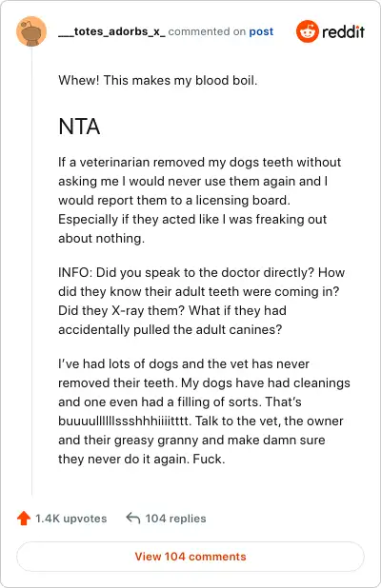The height and width of the screenshot is (588, 381).
Task: Click the reddit wordmark text
Action: 343,32
